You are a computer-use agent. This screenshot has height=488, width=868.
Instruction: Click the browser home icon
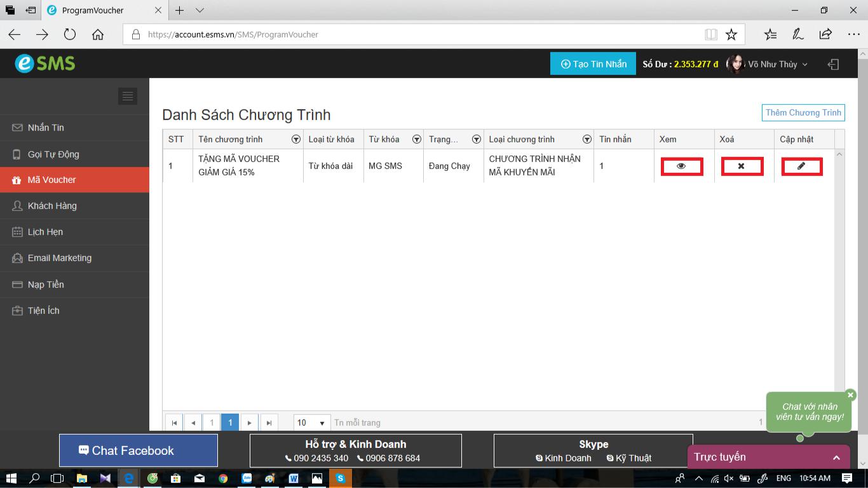click(98, 34)
